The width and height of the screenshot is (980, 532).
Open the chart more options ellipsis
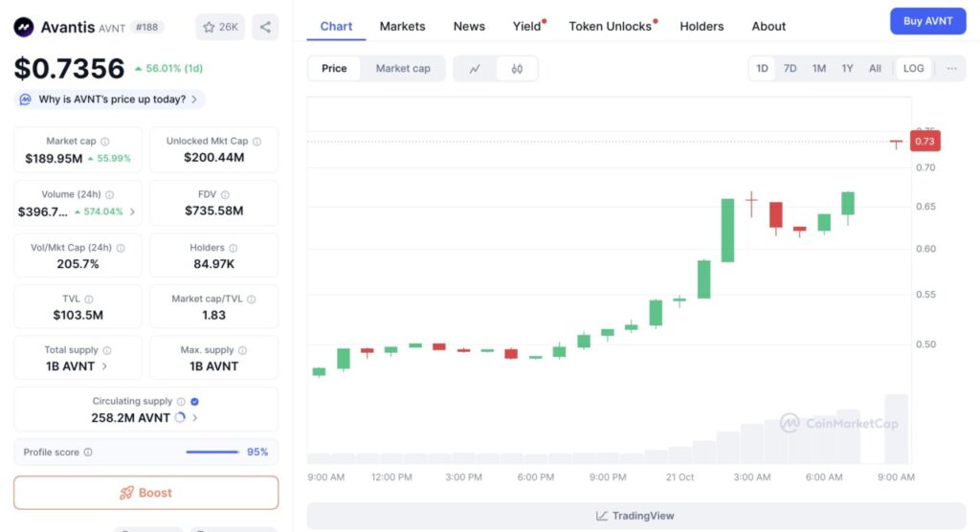951,69
